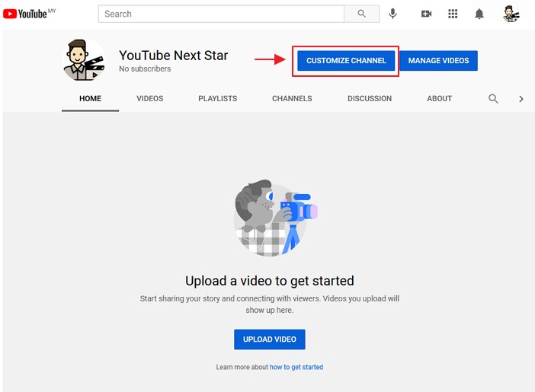Go to the Discussion tab

[370, 98]
